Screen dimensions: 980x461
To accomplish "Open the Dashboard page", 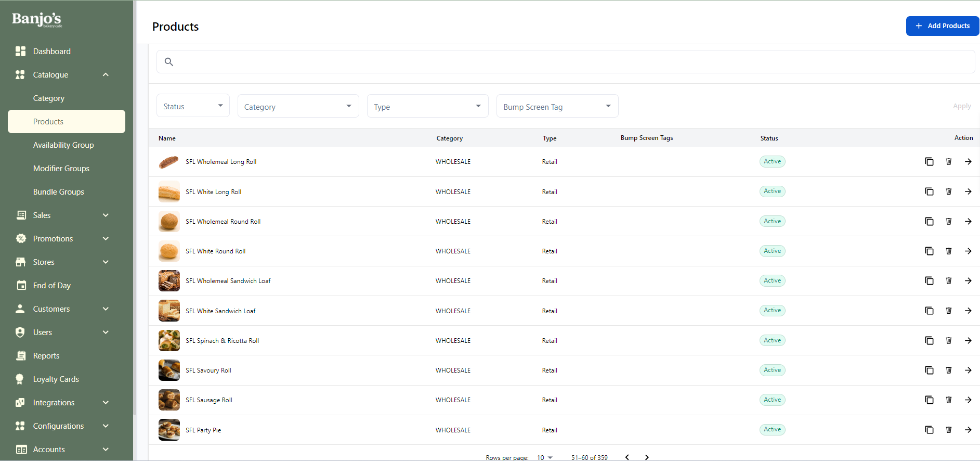I will (51, 52).
